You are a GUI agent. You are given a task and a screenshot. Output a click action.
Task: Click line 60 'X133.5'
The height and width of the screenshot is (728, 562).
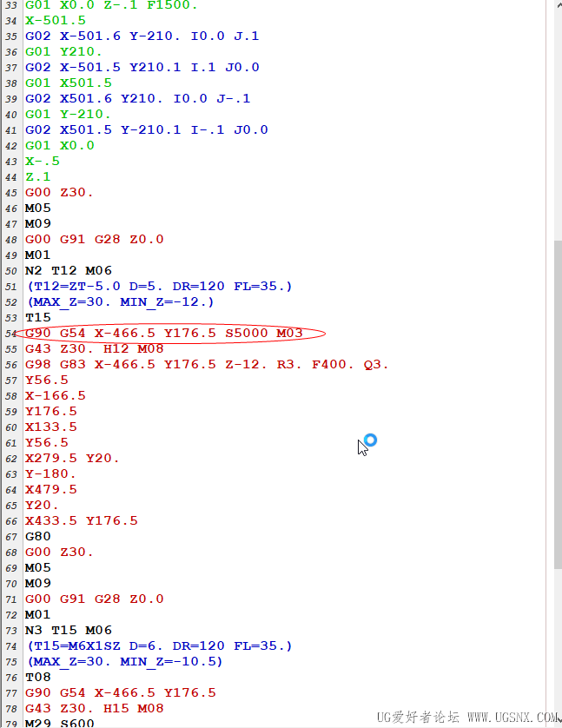point(51,427)
